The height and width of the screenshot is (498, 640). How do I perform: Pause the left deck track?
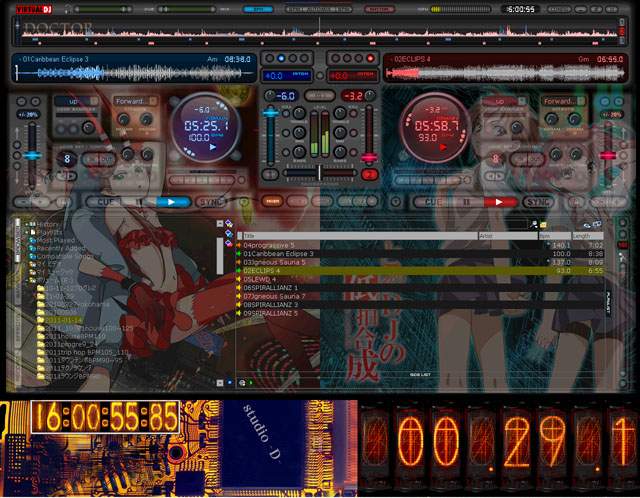point(138,202)
